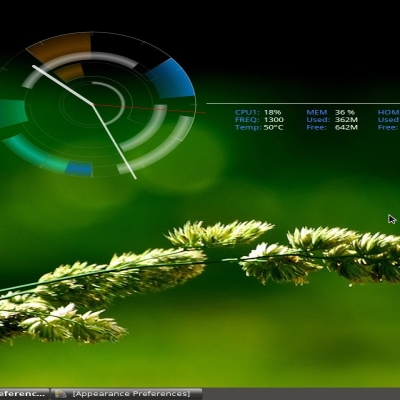Click the Appearance Preferences taskbar icon

[x=61, y=394]
